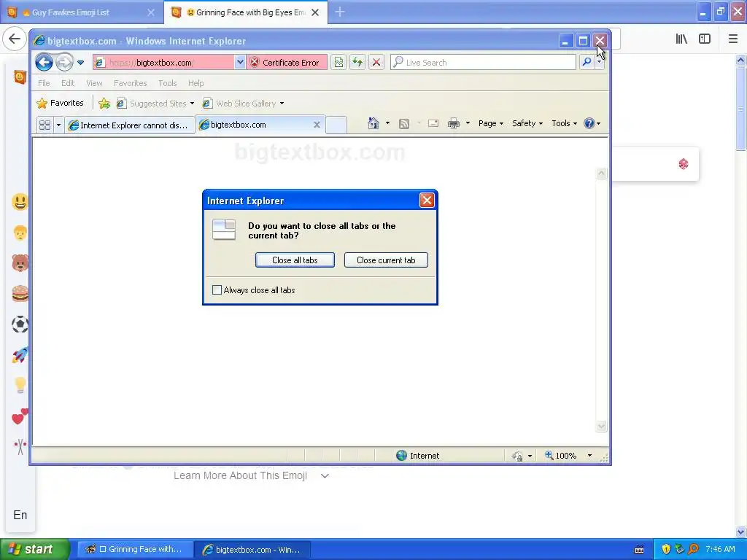Open the Edit menu
The width and height of the screenshot is (747, 560).
68,83
